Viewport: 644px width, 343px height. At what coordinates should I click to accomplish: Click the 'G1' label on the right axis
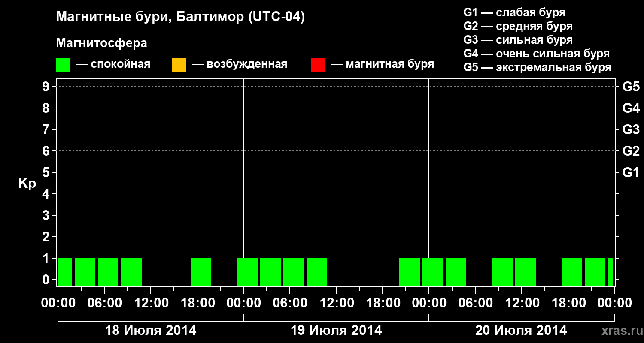[631, 172]
